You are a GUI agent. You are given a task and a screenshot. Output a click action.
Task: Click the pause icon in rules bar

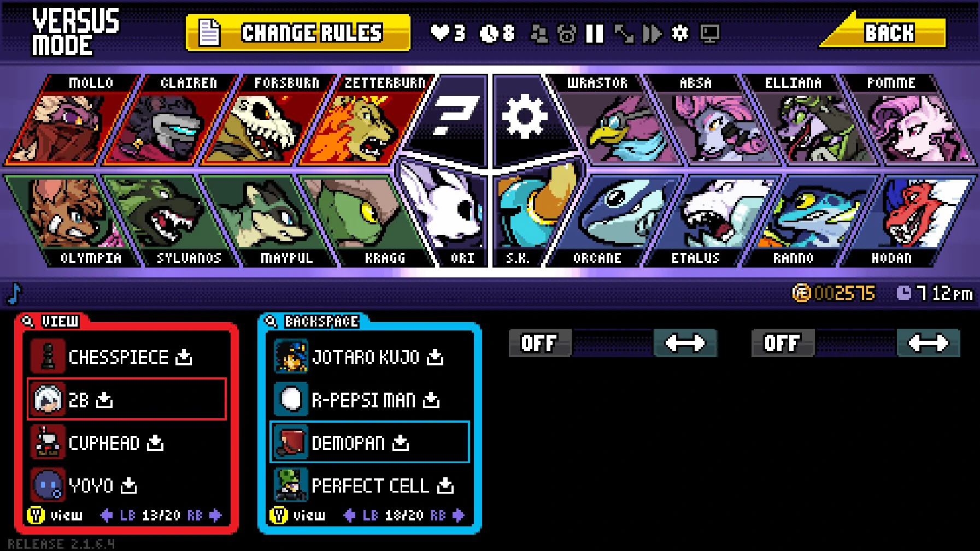[595, 34]
